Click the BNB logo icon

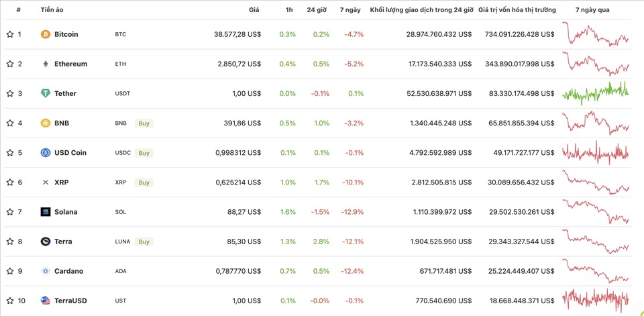pyautogui.click(x=46, y=123)
